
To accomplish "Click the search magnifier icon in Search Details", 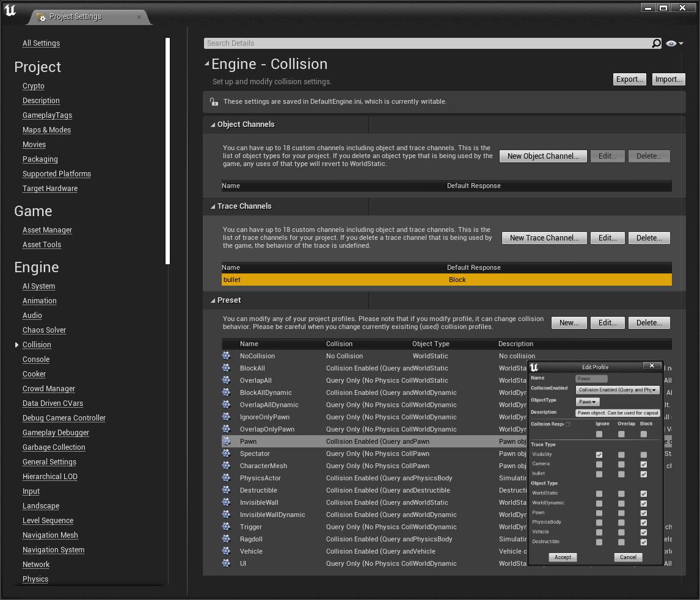I will [x=656, y=43].
